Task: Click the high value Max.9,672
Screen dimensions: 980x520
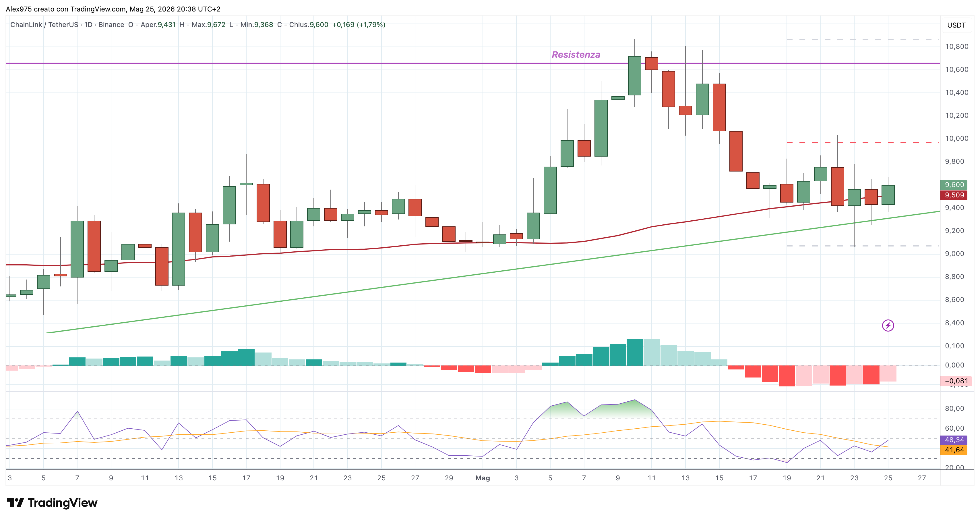Action: pos(208,25)
